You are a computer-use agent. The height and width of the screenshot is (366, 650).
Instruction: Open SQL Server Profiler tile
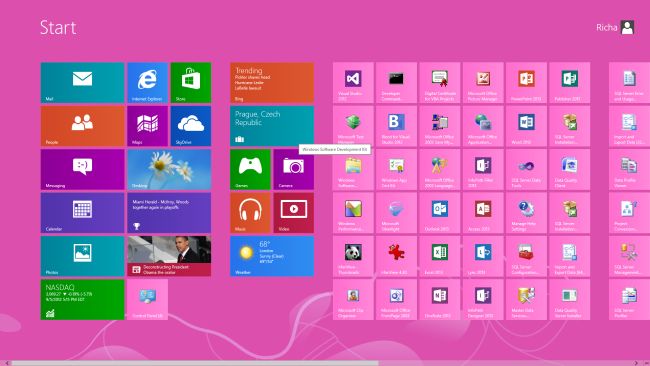(x=629, y=300)
